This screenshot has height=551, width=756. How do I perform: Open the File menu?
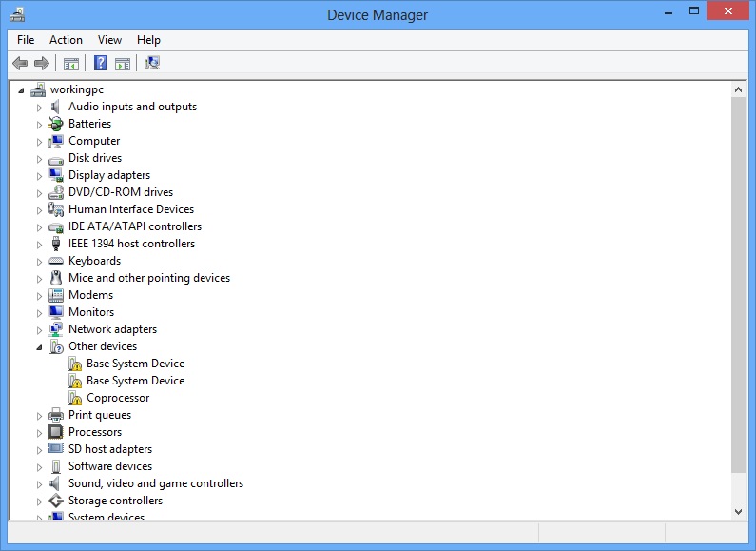point(26,40)
